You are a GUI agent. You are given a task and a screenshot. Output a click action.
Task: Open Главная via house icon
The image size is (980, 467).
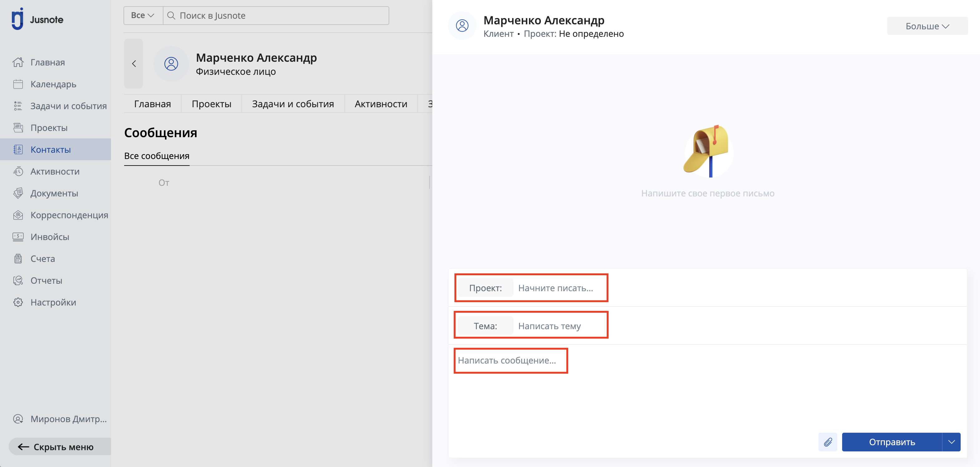18,62
